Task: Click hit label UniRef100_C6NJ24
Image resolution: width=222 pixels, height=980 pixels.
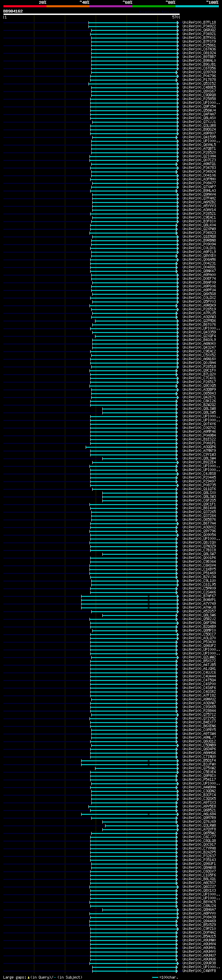Action: (x=199, y=906)
